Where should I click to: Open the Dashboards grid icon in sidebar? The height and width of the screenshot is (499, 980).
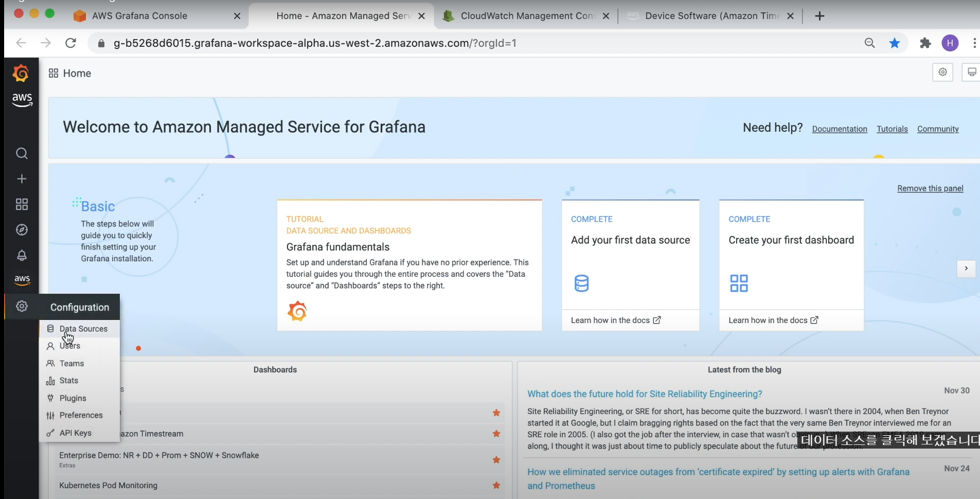[x=22, y=204]
